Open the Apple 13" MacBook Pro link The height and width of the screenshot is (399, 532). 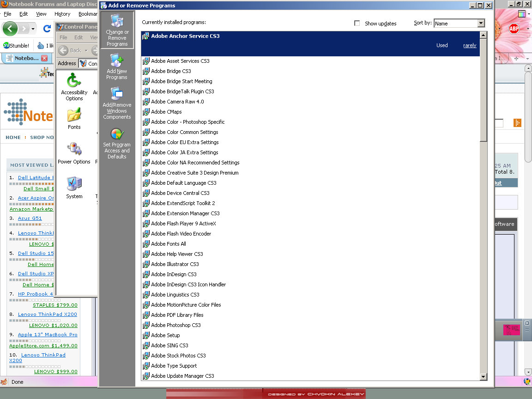click(48, 334)
